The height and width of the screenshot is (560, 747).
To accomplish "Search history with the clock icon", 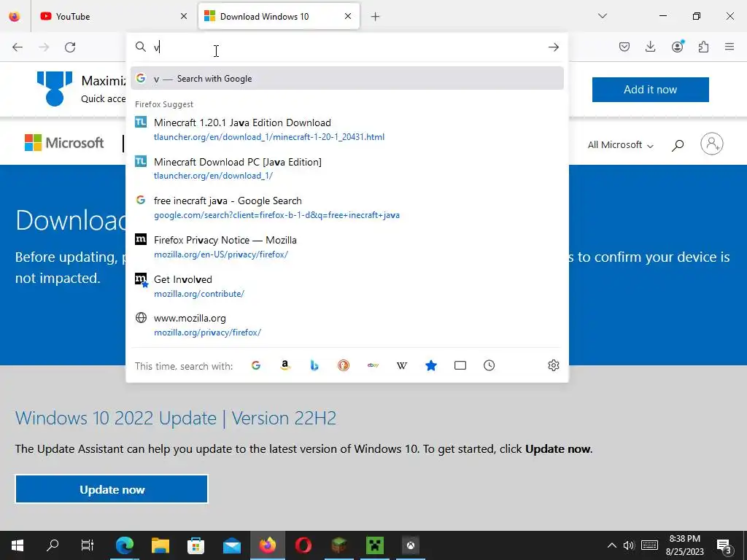I will [x=489, y=365].
